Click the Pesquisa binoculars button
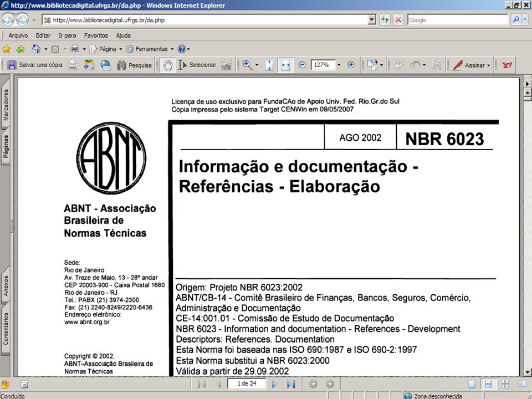Screen dimensions: 532x399 coord(134,65)
